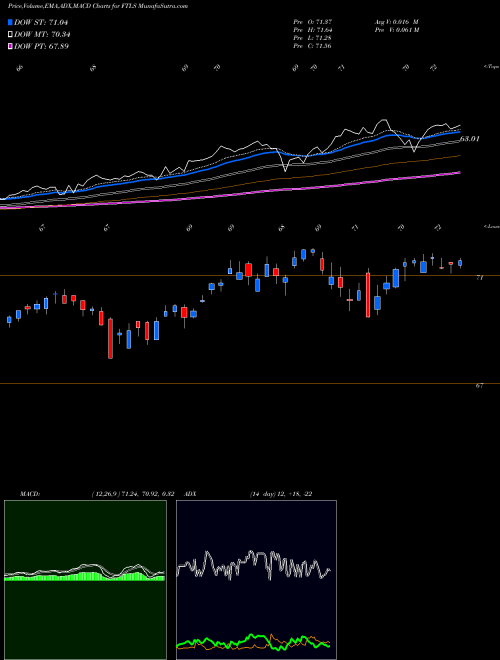
Task: Click the white DOW MT legend swatch
Action: [10, 34]
